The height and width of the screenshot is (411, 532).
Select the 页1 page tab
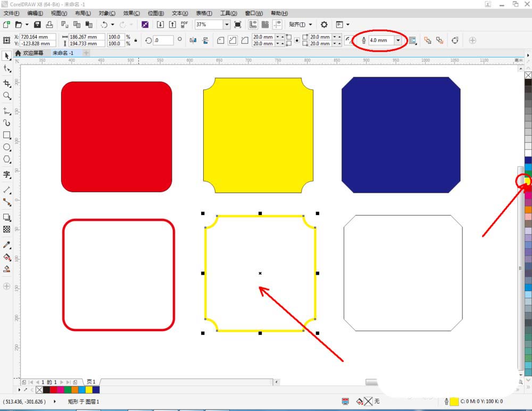(92, 382)
